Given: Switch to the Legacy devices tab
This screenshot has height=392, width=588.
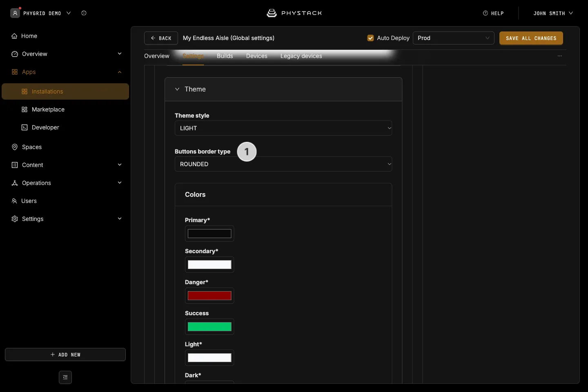Looking at the screenshot, I should pos(301,56).
